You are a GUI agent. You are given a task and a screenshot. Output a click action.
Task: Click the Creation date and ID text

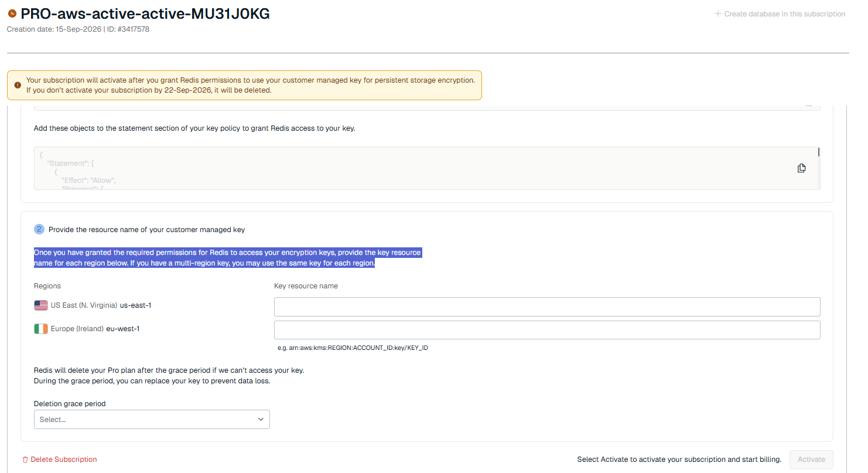(78, 29)
